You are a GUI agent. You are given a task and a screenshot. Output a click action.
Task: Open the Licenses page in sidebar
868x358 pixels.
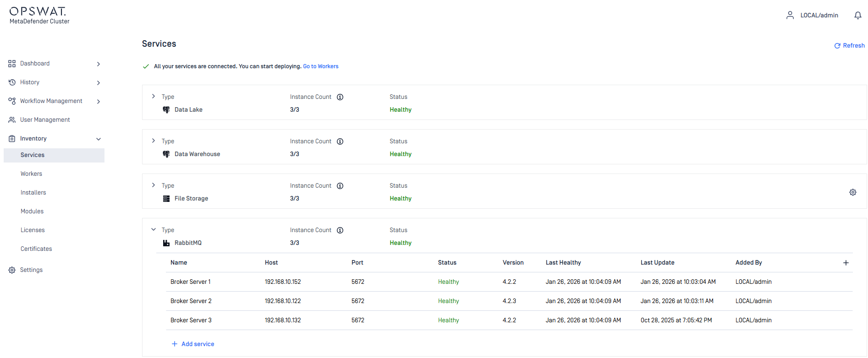[x=33, y=230]
